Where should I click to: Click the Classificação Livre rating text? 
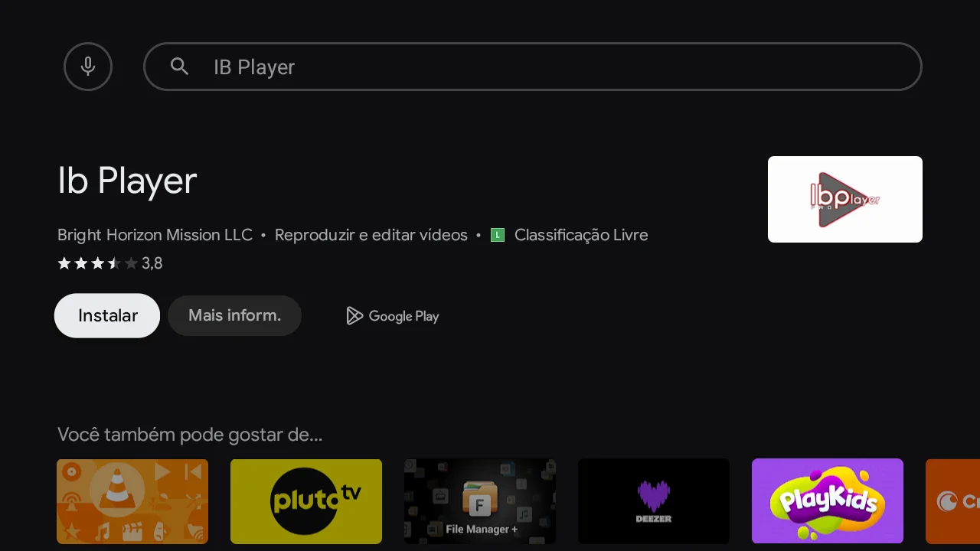581,235
